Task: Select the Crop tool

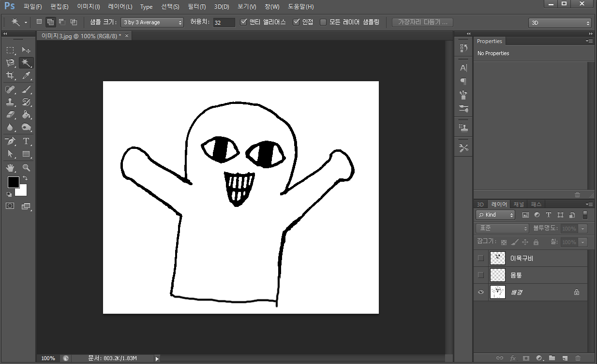Action: [x=10, y=75]
